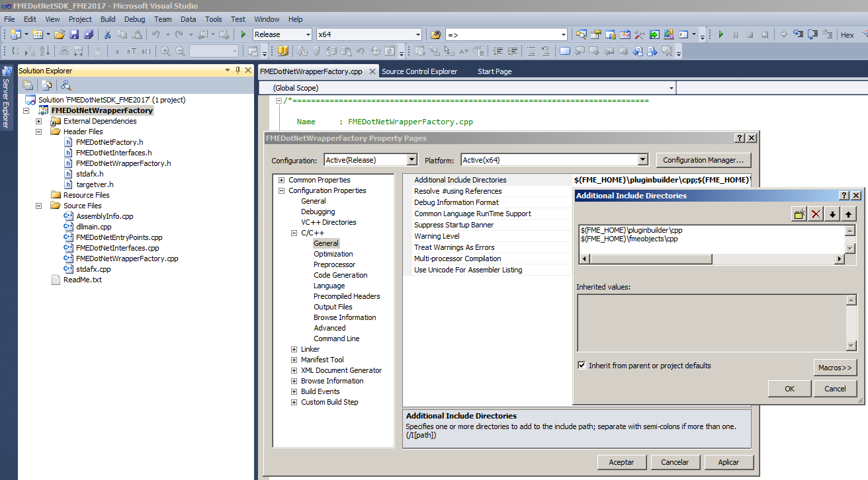Collapse the Source Files folder
This screenshot has width=868, height=480.
pos(38,206)
